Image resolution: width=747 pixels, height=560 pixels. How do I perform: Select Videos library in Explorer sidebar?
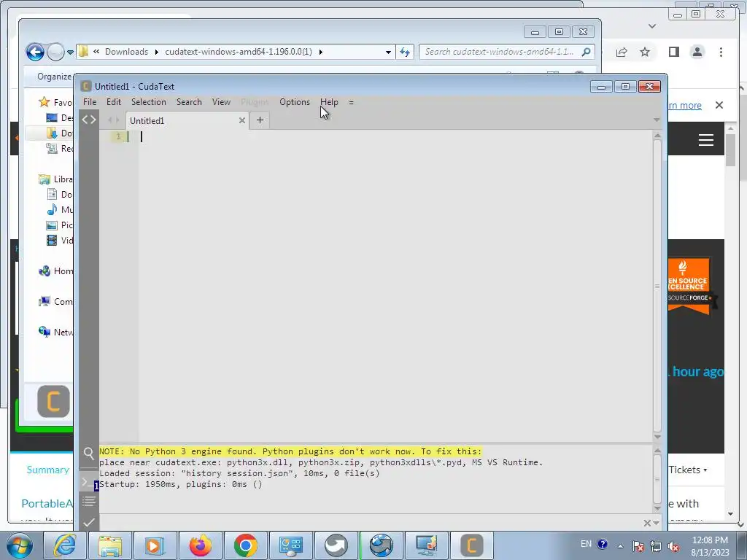(60, 240)
